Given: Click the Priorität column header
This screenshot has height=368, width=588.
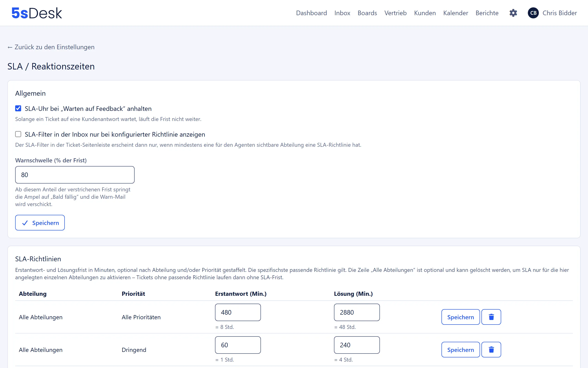Looking at the screenshot, I should (x=133, y=293).
